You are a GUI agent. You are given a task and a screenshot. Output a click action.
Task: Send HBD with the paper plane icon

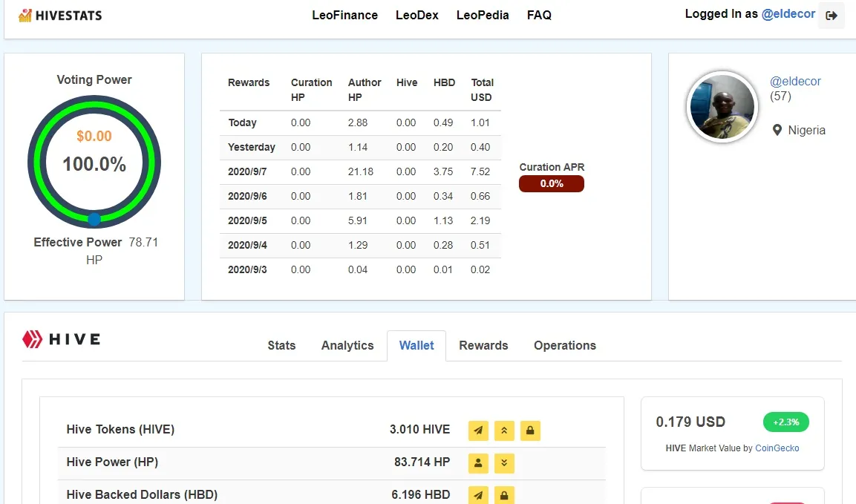click(x=478, y=495)
